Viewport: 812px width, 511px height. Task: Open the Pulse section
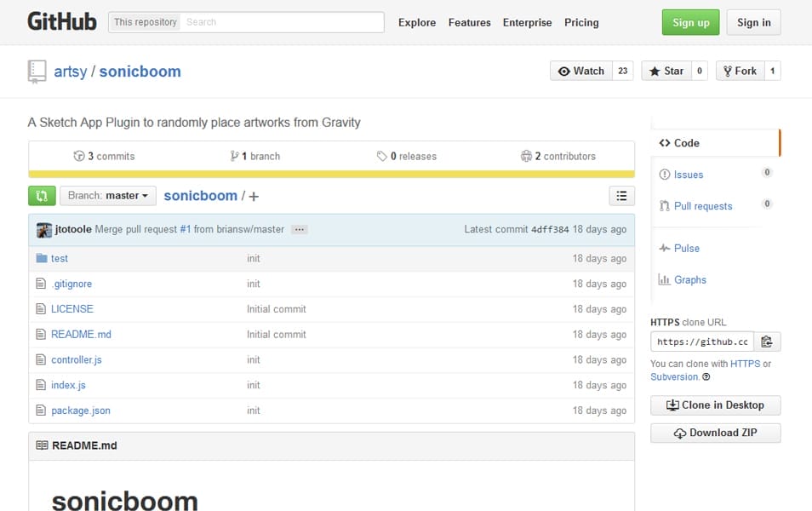(x=686, y=249)
